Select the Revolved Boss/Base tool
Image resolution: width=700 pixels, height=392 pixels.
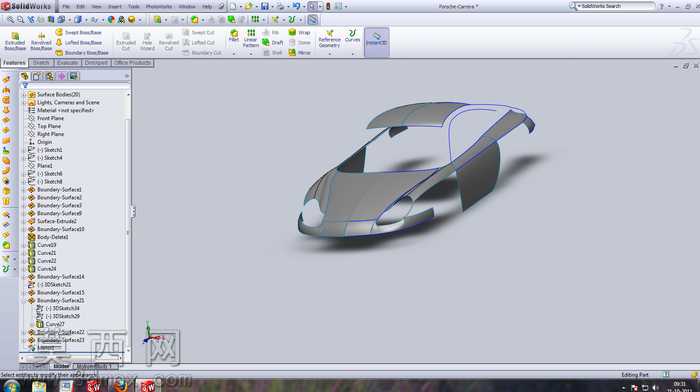coord(41,42)
